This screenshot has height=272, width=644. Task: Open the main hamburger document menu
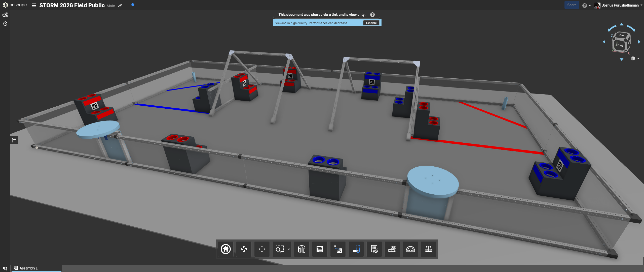click(34, 5)
